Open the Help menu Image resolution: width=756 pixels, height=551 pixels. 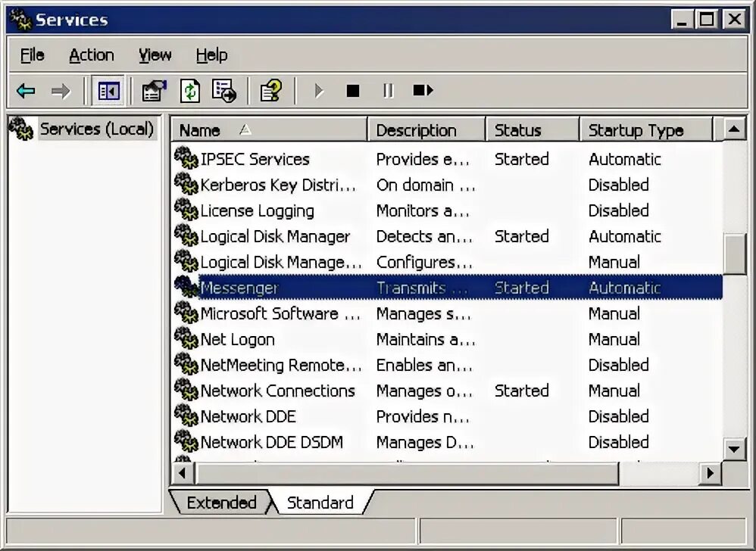point(211,55)
